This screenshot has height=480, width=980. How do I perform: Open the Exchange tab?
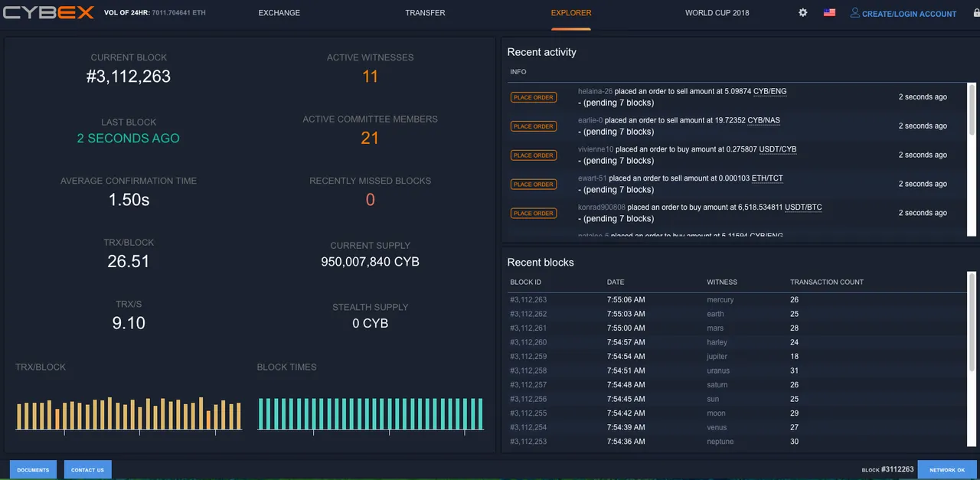[x=279, y=13]
